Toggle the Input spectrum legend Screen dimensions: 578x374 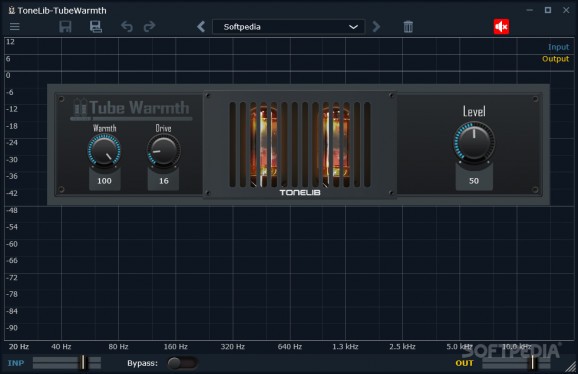558,47
